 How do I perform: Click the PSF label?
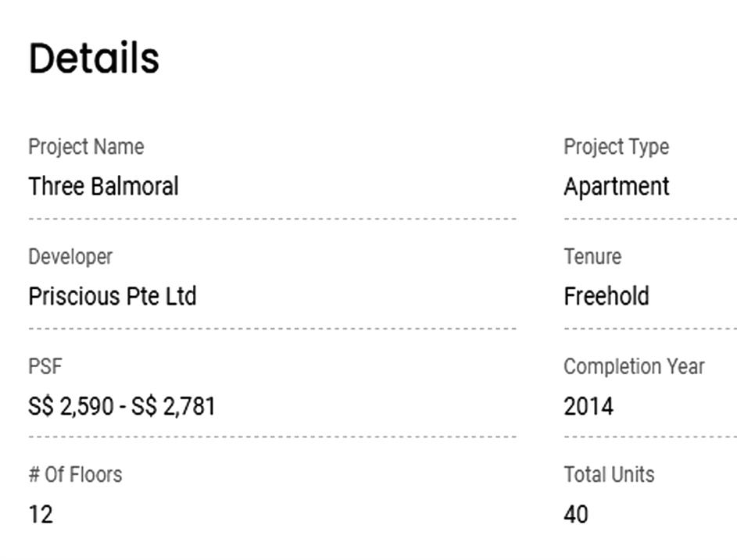pos(45,366)
